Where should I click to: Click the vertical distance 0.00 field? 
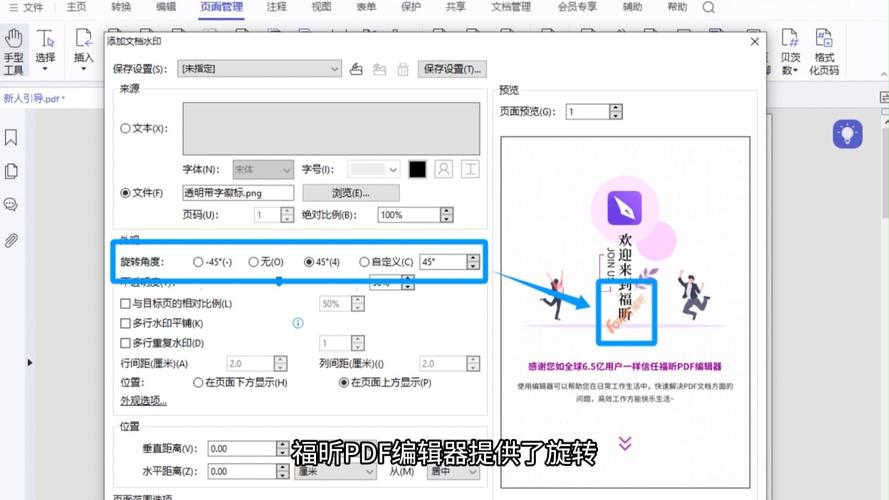(x=242, y=448)
